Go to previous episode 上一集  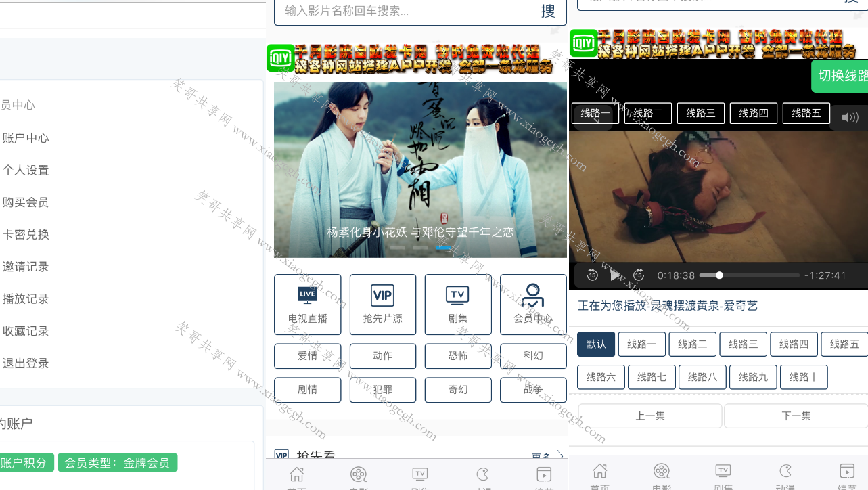[x=650, y=416]
